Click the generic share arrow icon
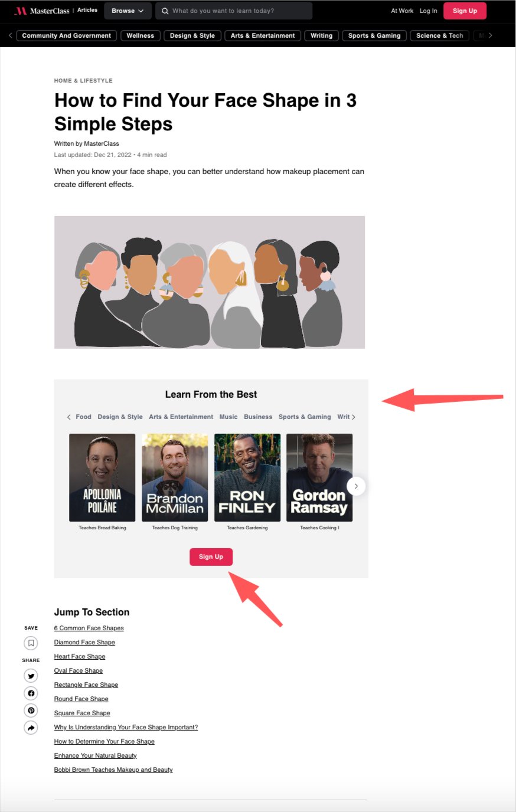516x812 pixels. (31, 728)
